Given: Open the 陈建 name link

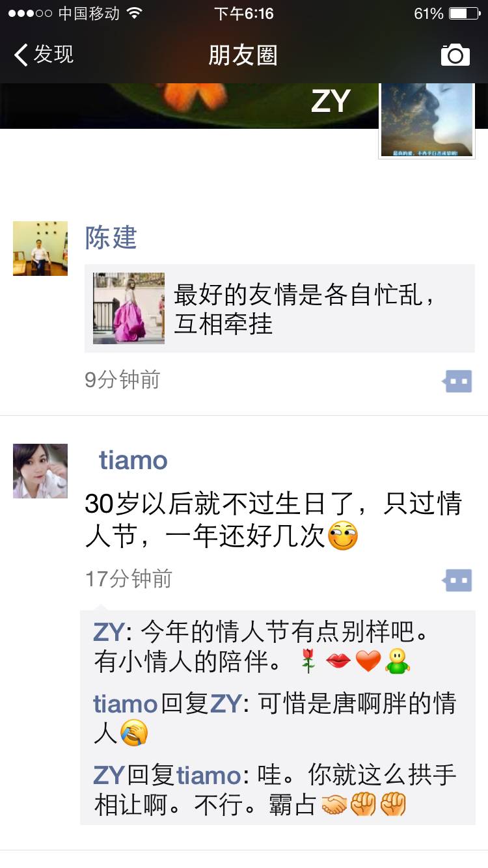Looking at the screenshot, I should tap(111, 238).
